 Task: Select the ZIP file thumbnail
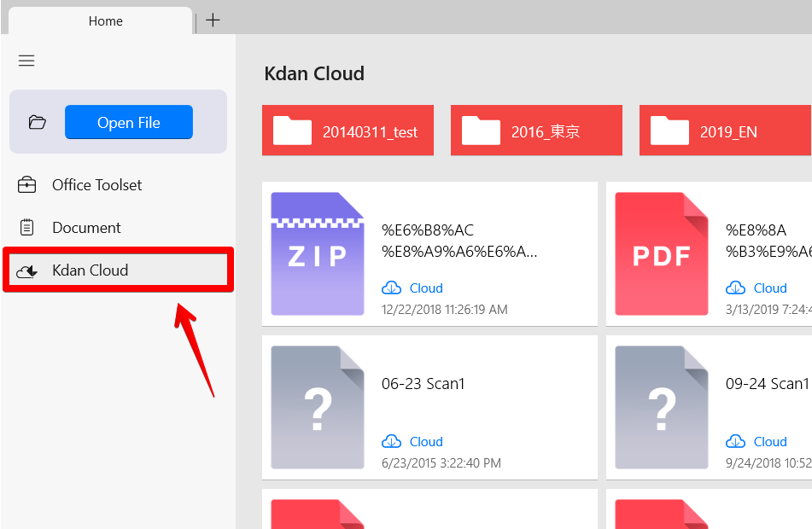point(318,253)
